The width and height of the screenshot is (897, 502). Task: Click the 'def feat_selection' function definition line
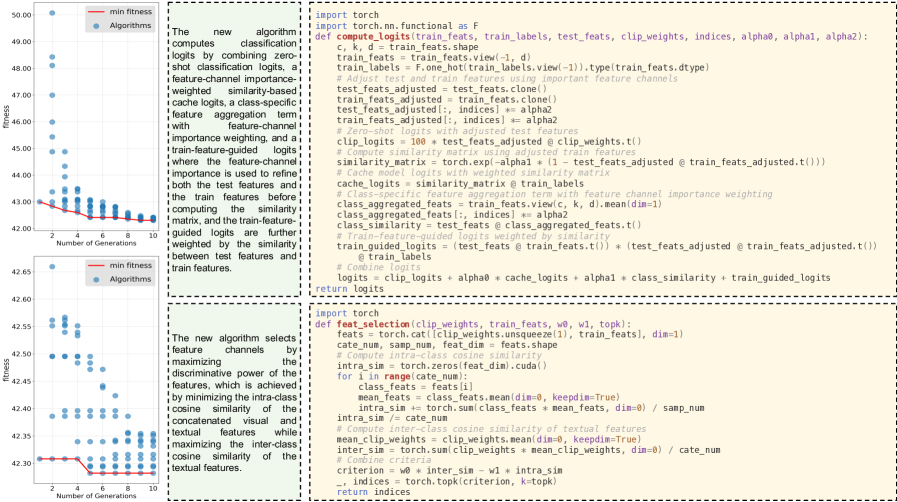point(473,324)
